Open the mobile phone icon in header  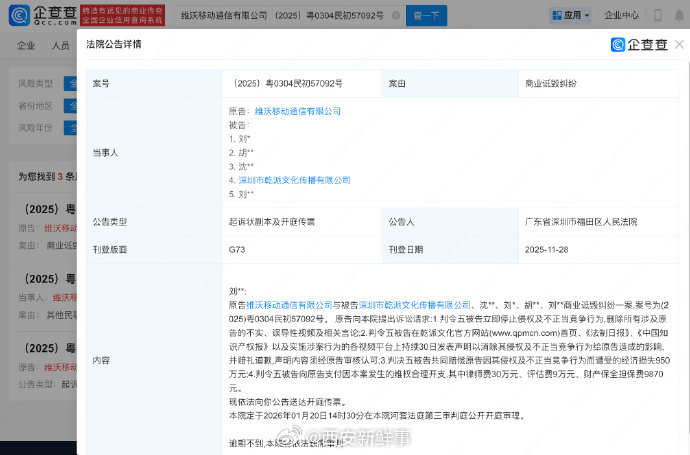tap(658, 15)
